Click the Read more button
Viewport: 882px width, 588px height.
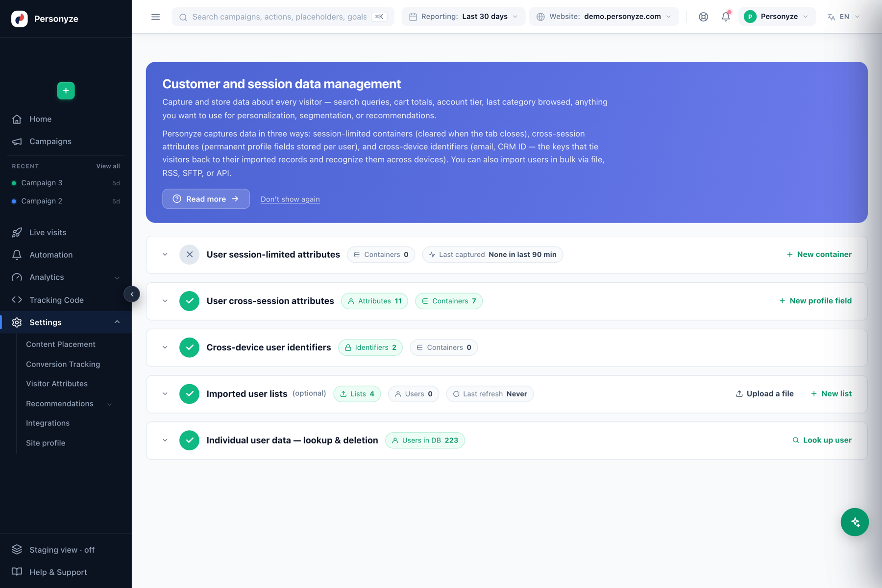(x=206, y=199)
